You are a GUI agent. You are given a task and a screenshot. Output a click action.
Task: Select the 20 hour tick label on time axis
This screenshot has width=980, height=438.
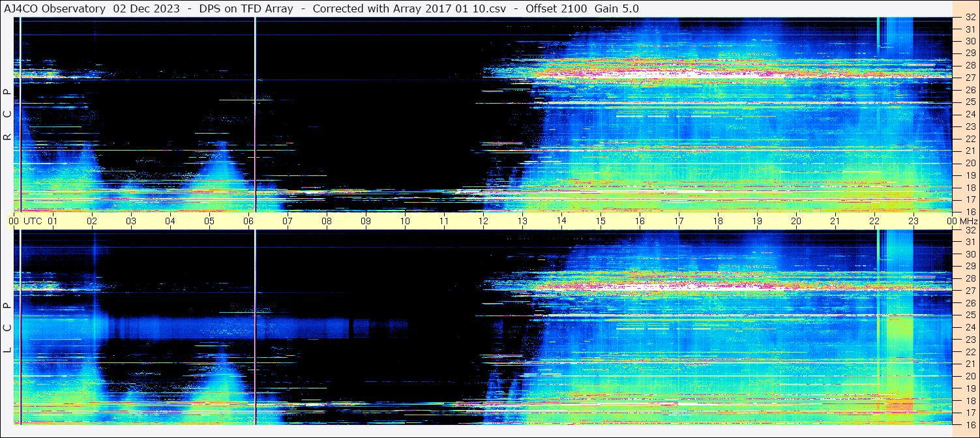[x=796, y=221]
